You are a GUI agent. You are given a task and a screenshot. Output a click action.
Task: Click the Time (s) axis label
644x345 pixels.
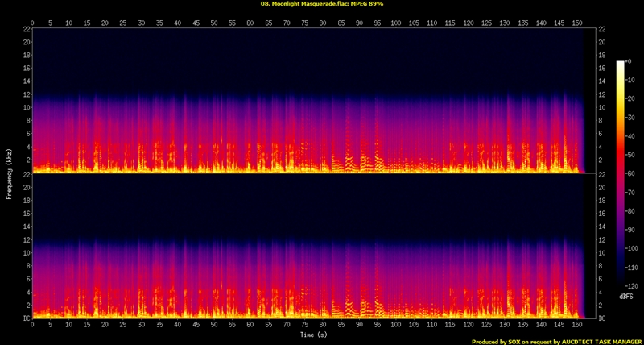click(x=314, y=335)
